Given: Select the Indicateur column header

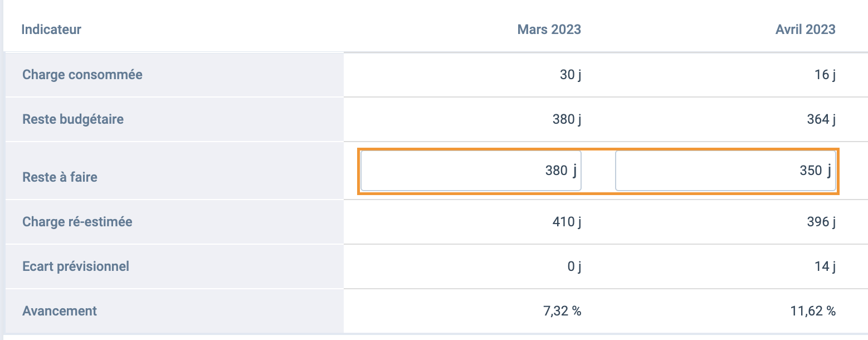Looking at the screenshot, I should 51,30.
